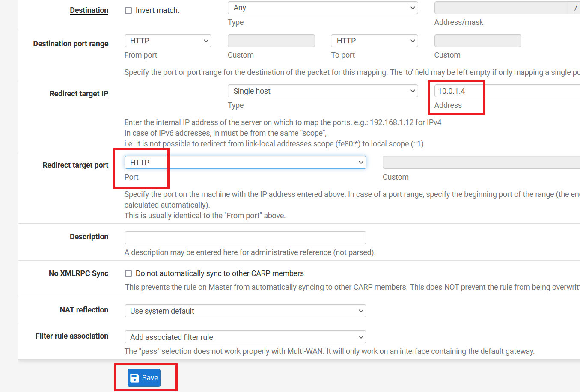580x392 pixels.
Task: Click the Redirect target port label link
Action: click(x=75, y=165)
